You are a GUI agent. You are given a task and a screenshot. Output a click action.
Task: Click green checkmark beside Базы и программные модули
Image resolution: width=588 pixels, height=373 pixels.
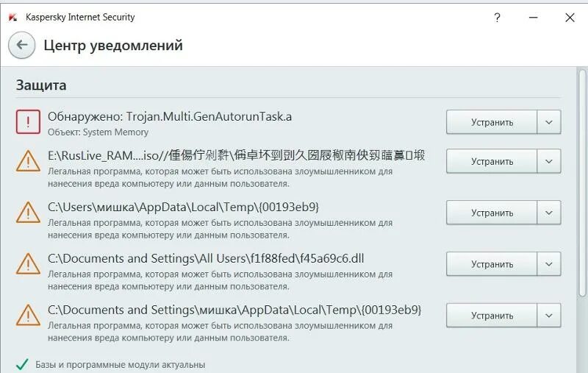(22, 364)
